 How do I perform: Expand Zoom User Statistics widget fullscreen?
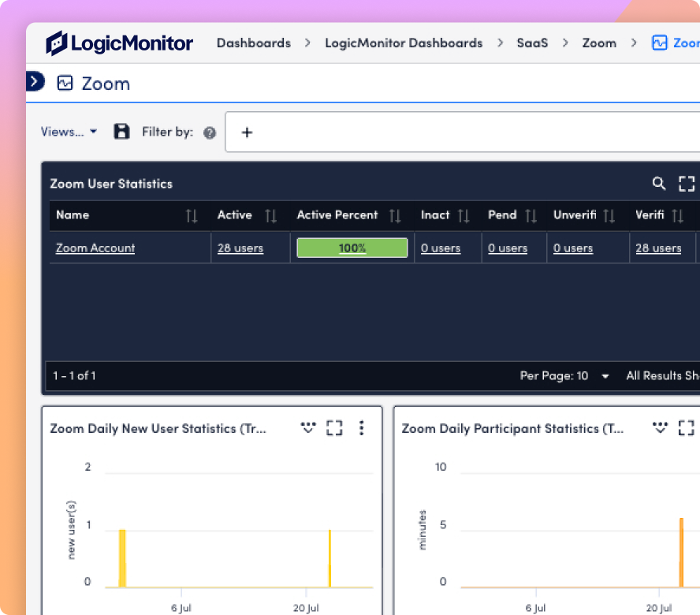[x=687, y=184]
